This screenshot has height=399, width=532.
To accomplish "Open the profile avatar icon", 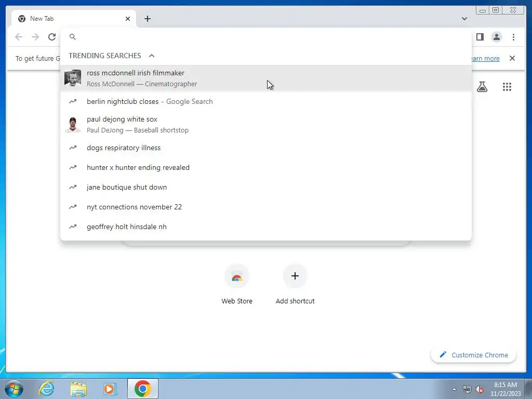I will pos(496,37).
